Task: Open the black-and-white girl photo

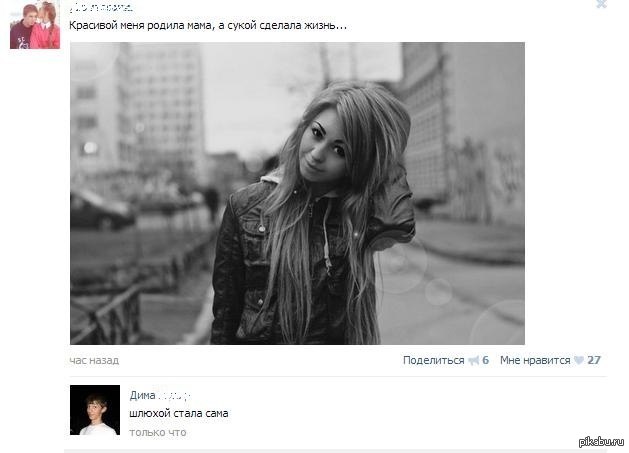Action: pos(297,193)
